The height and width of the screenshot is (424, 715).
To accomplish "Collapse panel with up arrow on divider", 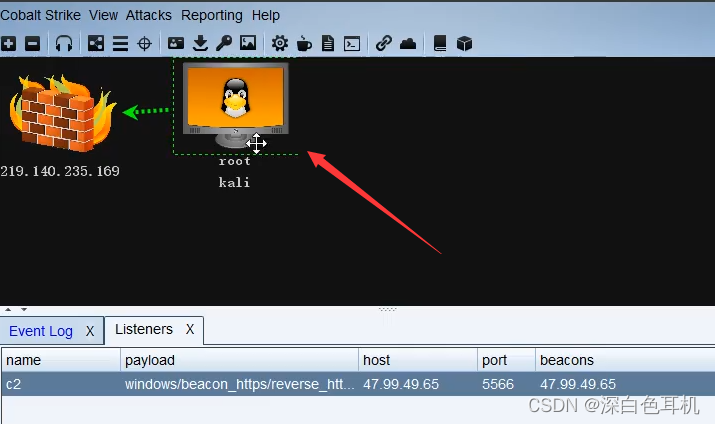I will 8,310.
